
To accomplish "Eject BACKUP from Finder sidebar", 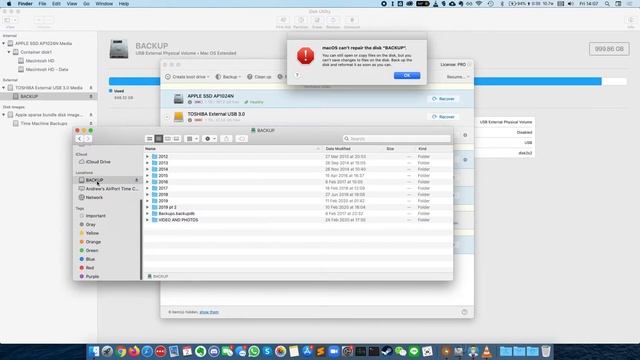I will 136,180.
